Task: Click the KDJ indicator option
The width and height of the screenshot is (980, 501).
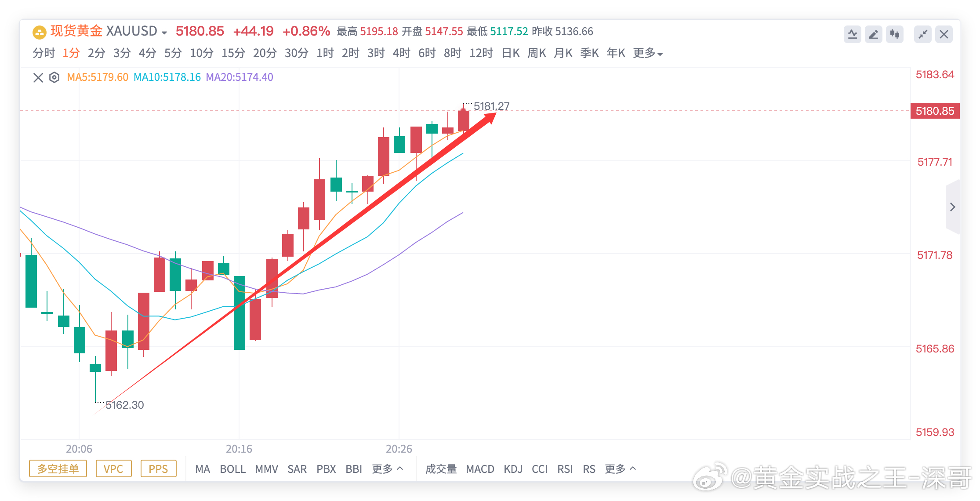Action: coord(513,469)
